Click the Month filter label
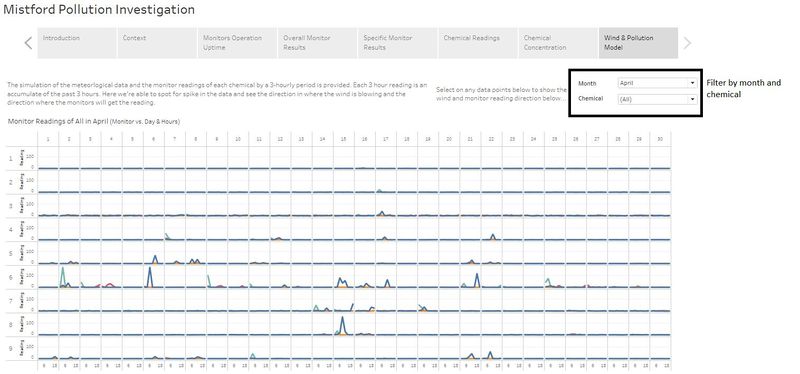The width and height of the screenshot is (800, 374). (x=587, y=83)
